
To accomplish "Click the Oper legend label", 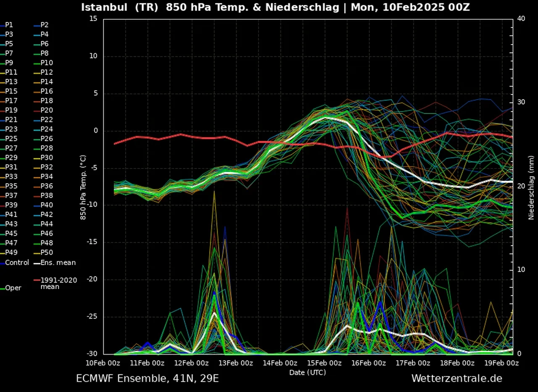I will click(x=13, y=288).
